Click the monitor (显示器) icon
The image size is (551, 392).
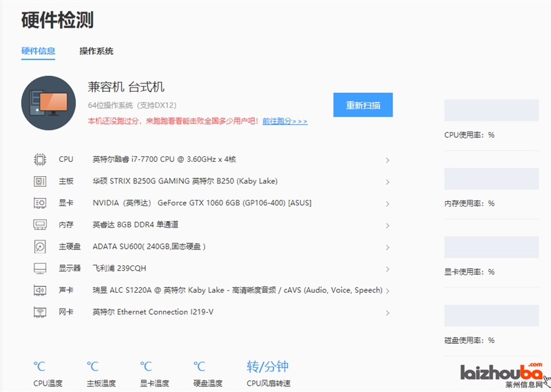point(40,268)
